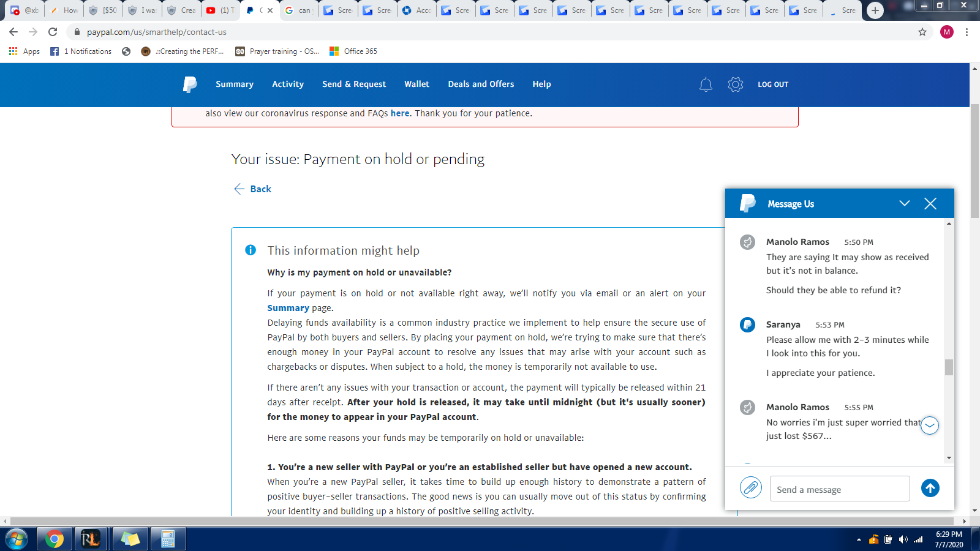980x551 pixels.
Task: Switch to the 'Acco' tab
Action: tap(417, 10)
